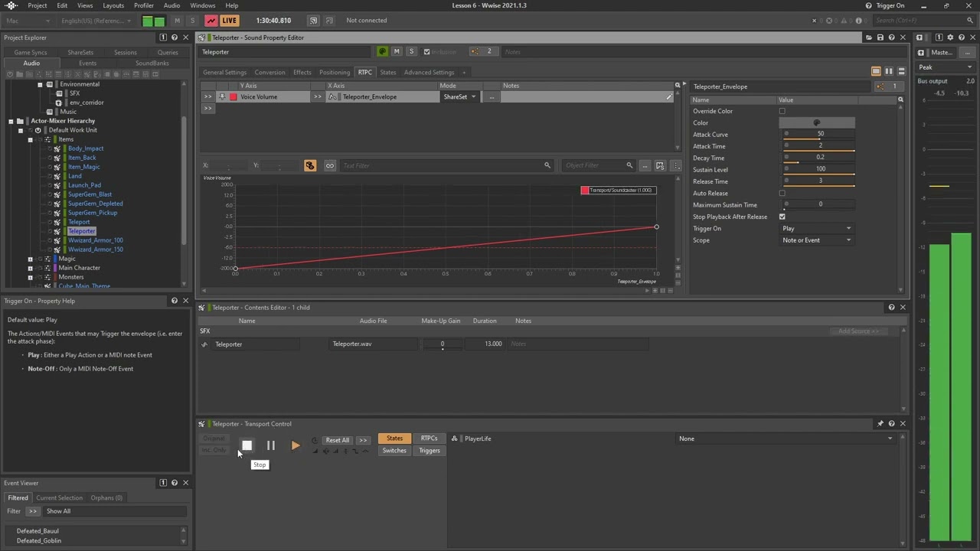Open the Scope dropdown

[x=816, y=240]
